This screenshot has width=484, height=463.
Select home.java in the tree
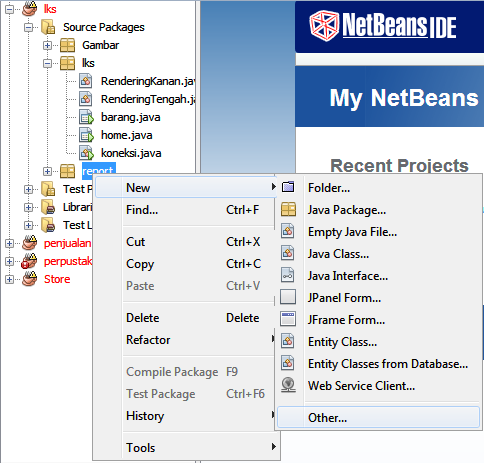127,135
